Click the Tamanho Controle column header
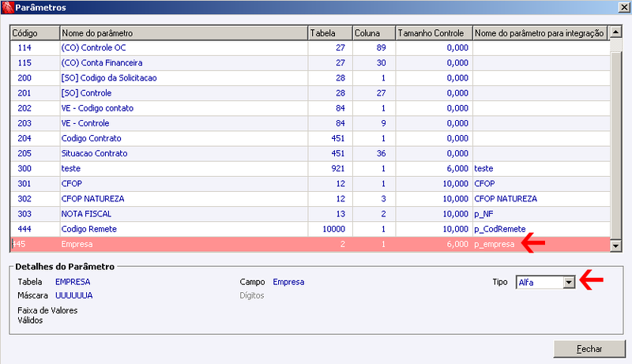 (x=434, y=33)
